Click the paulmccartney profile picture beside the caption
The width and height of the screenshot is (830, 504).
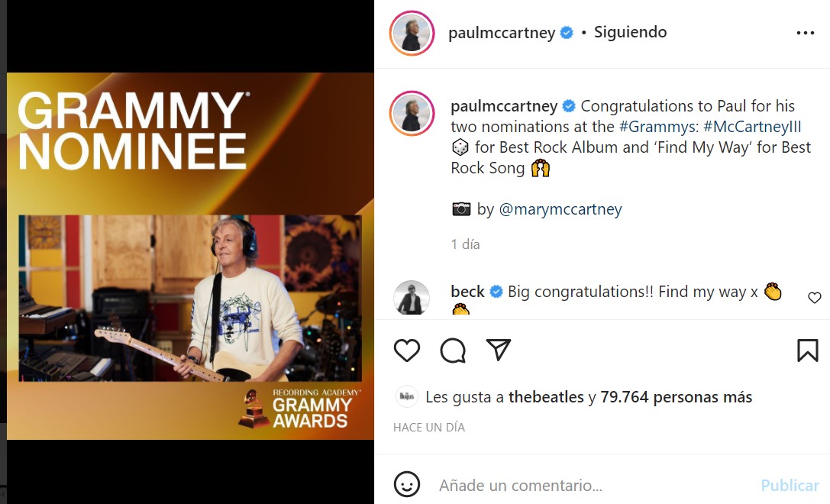[x=412, y=113]
